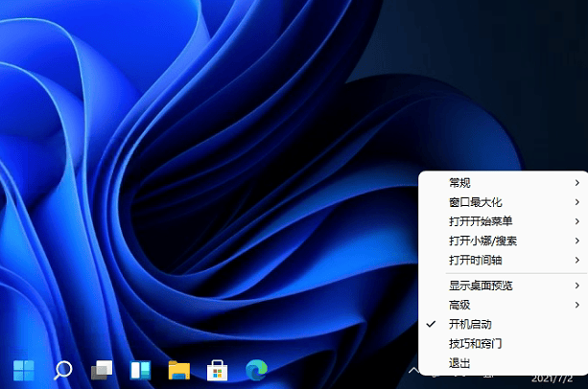Open Task View from the taskbar
Image resolution: width=588 pixels, height=389 pixels.
[102, 370]
